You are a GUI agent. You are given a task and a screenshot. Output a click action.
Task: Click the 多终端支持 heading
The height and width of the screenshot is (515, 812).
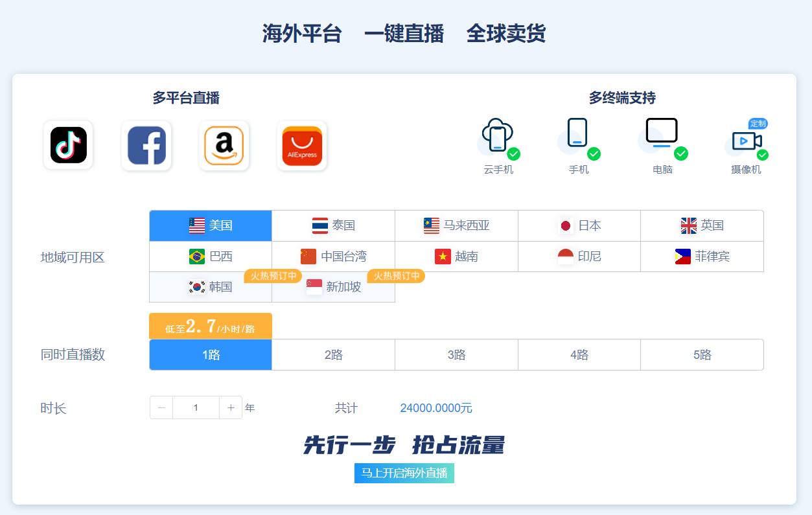[x=622, y=98]
